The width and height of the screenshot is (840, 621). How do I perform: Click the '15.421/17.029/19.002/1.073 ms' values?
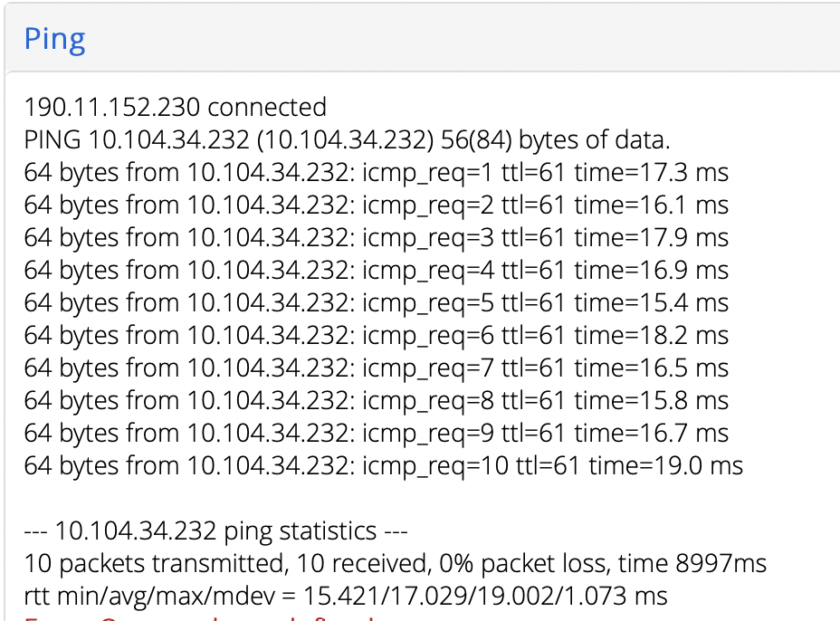tap(485, 596)
